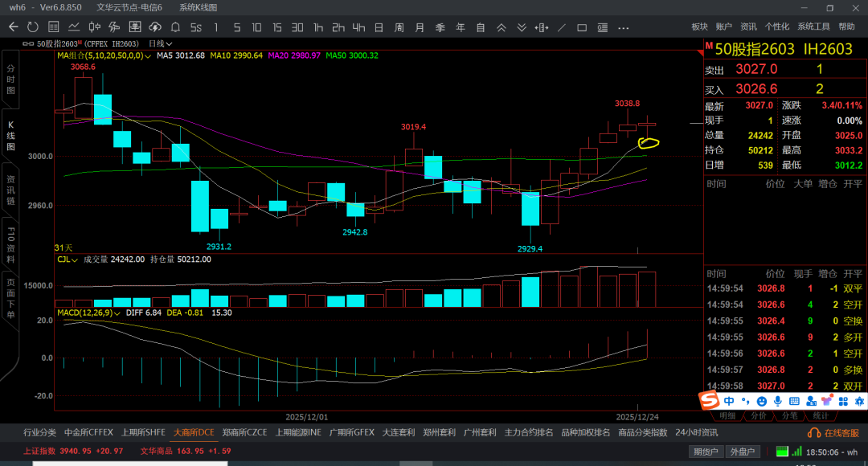This screenshot has width=868, height=466.
Task: Go back with the left arrow icon
Action: click(14, 27)
